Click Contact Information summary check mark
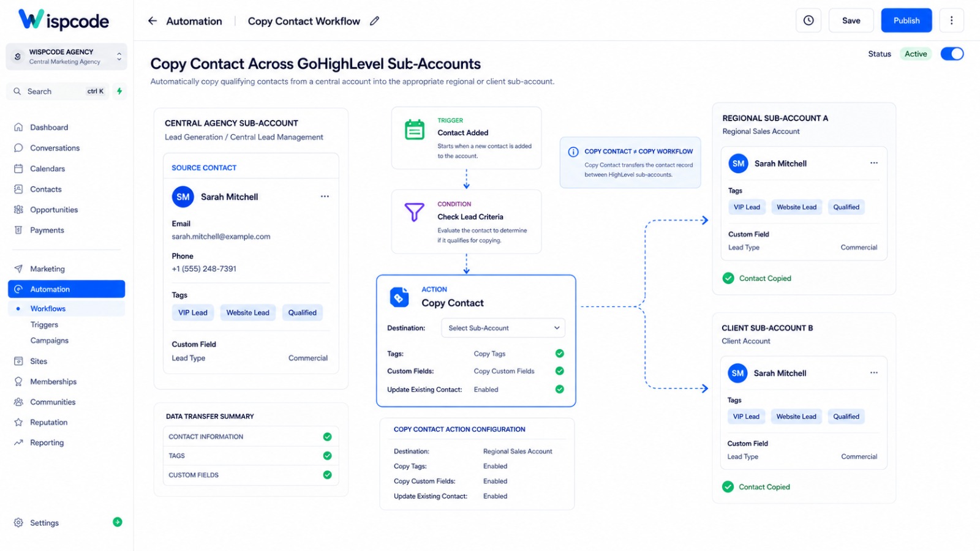This screenshot has height=551, width=980. (x=328, y=437)
